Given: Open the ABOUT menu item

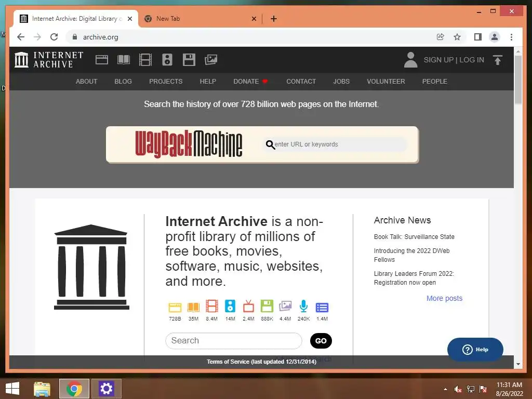Looking at the screenshot, I should [x=86, y=82].
